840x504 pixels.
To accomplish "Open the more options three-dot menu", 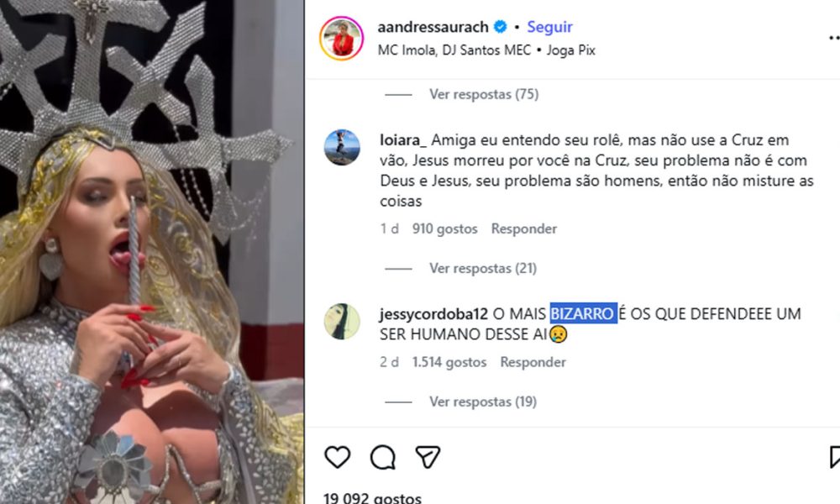I will (x=834, y=38).
